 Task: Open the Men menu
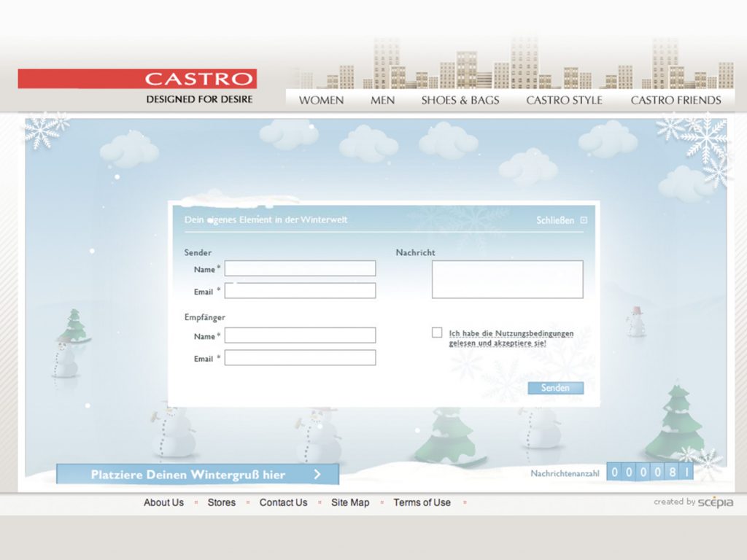click(x=382, y=101)
